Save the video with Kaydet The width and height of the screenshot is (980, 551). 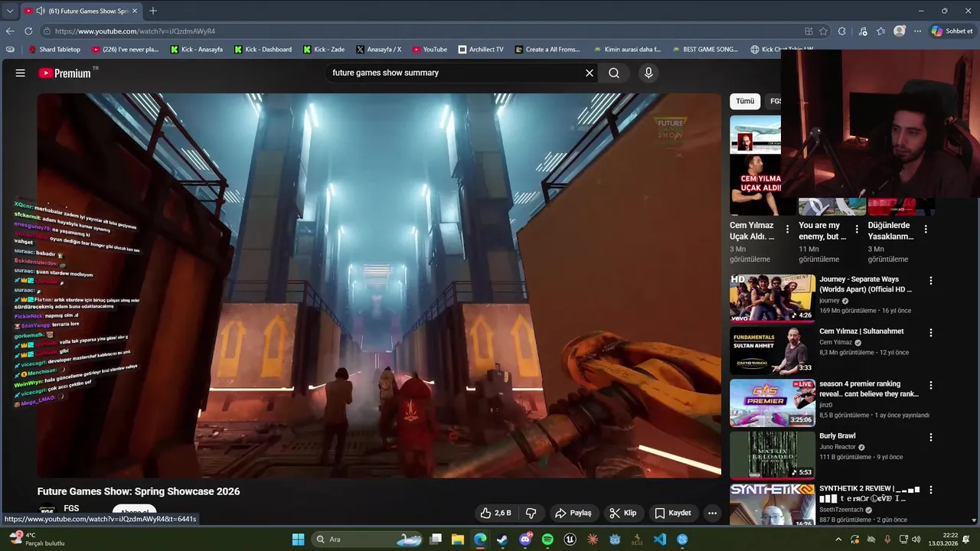pos(673,513)
